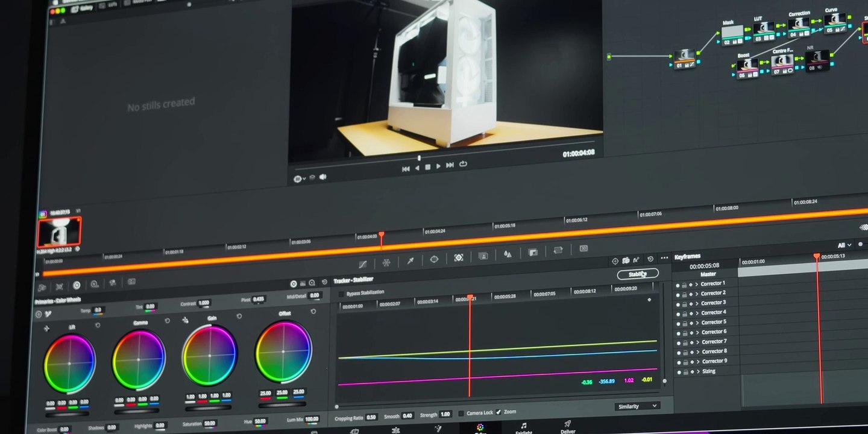Open the Tracker palette icon
Screen dimensions: 868x434
(x=459, y=257)
